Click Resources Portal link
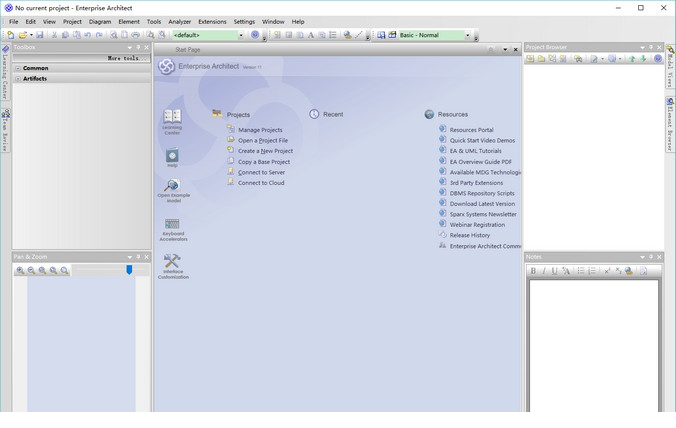Screen dimensions: 676x428 tap(472, 130)
